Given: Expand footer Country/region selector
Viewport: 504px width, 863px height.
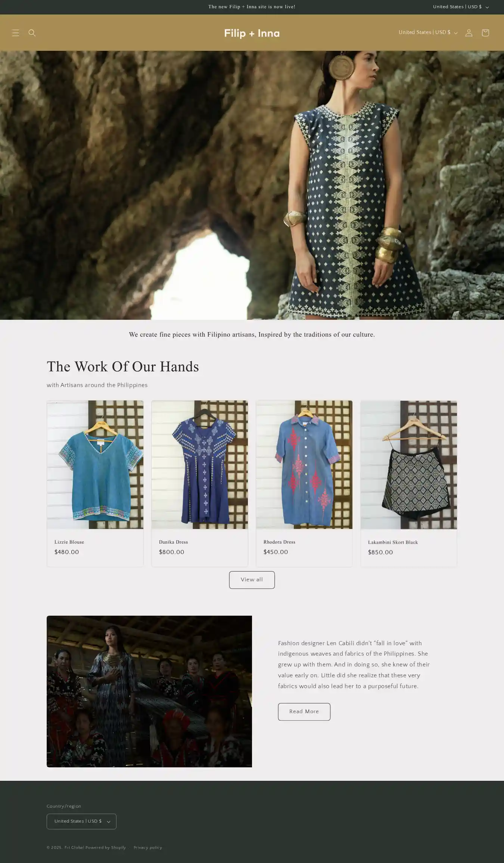Looking at the screenshot, I should 81,821.
